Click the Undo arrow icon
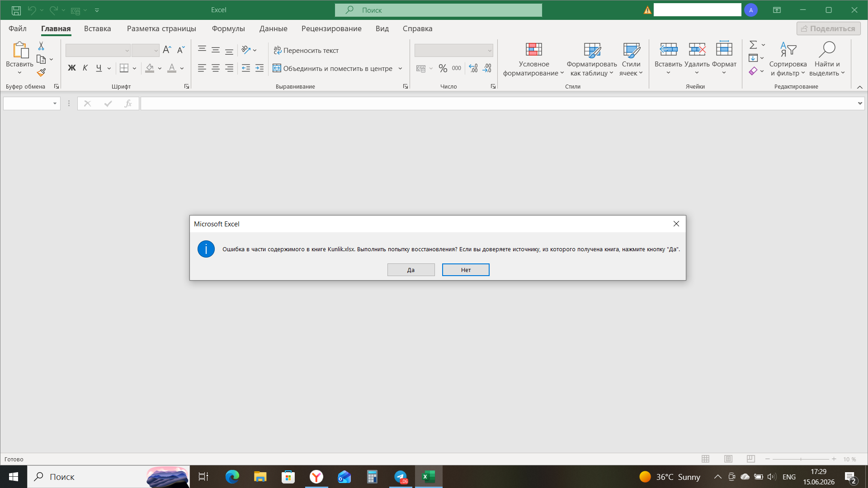 [x=32, y=10]
